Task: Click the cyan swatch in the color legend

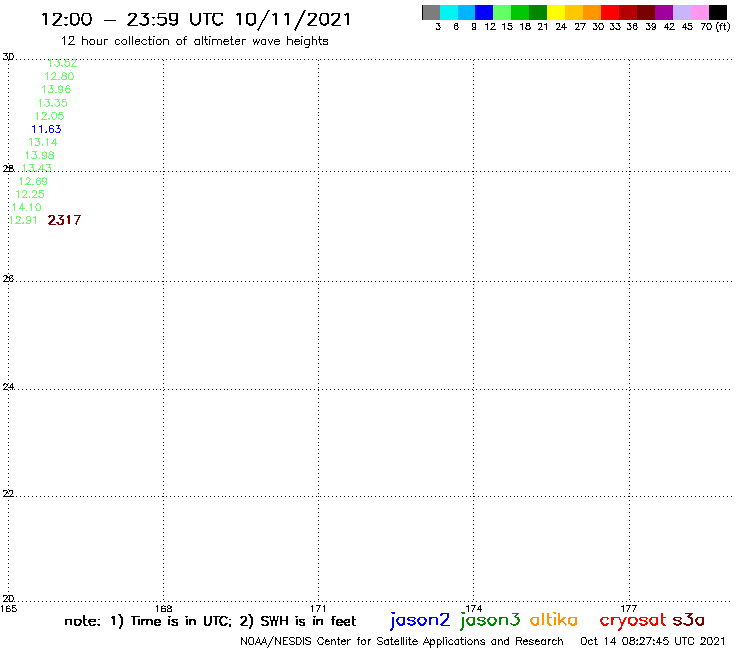Action: click(x=449, y=12)
